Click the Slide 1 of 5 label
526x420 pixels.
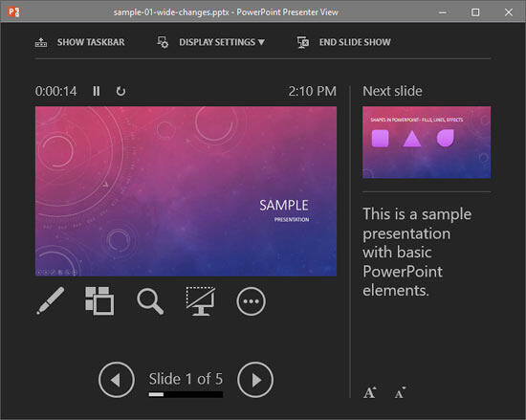click(x=186, y=379)
